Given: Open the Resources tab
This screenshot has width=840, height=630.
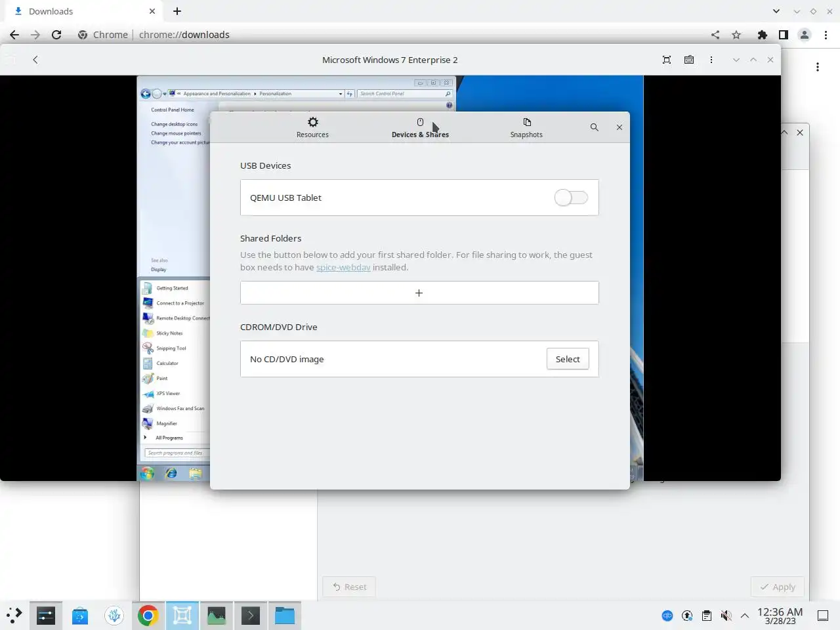Looking at the screenshot, I should (x=312, y=127).
